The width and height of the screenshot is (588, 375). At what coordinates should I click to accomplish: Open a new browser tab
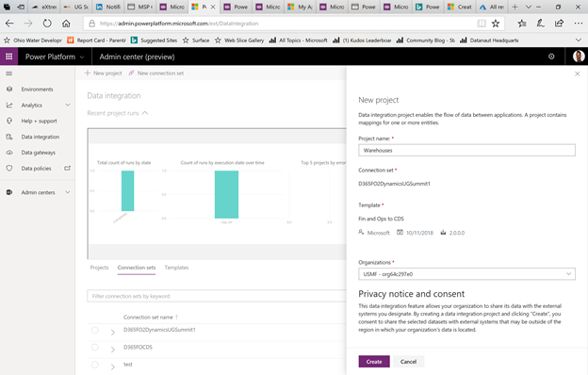[x=514, y=7]
